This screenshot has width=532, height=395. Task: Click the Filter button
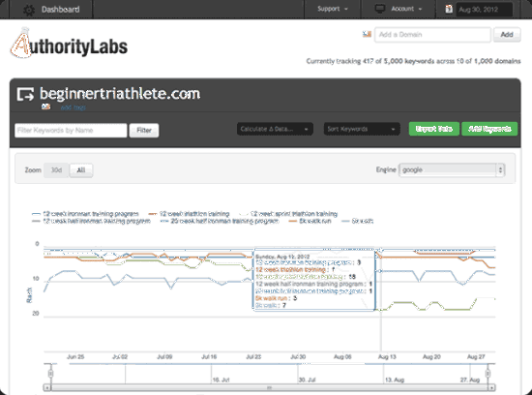pos(144,131)
